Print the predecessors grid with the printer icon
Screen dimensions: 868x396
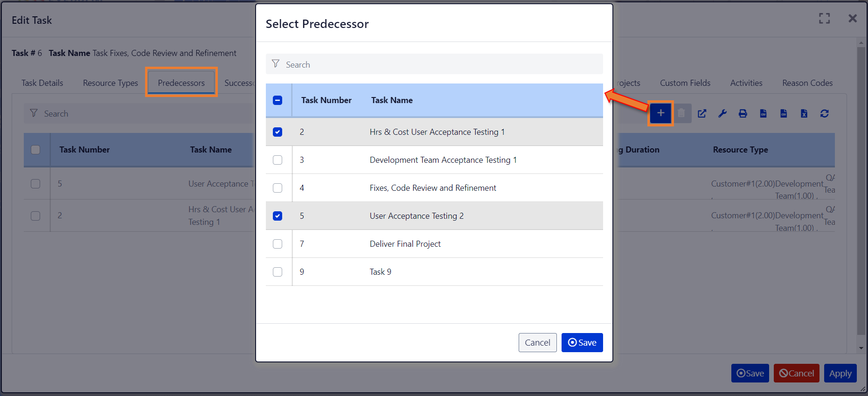(x=743, y=113)
